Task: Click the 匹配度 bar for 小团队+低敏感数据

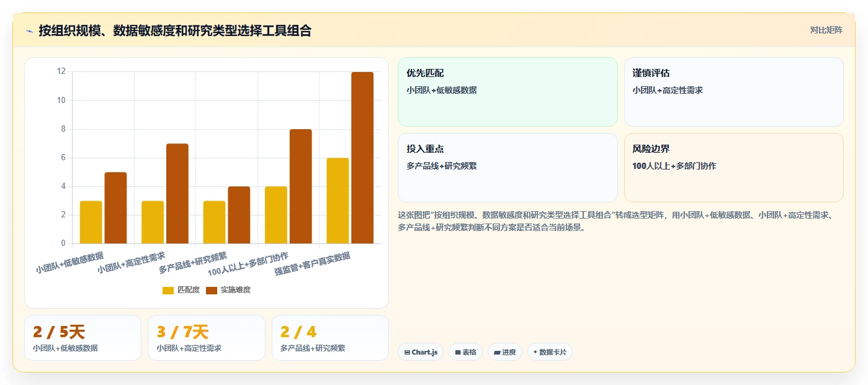Action: pyautogui.click(x=91, y=222)
